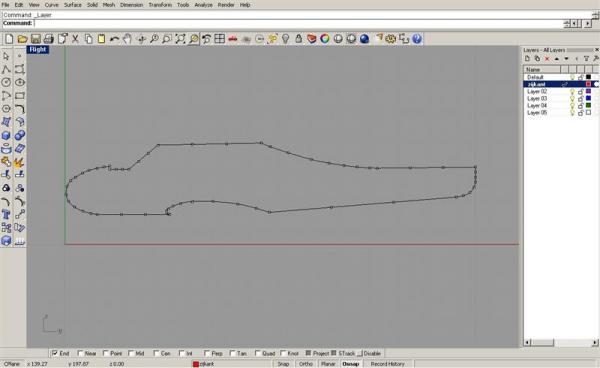The width and height of the screenshot is (600, 368).
Task: Toggle the Ortho status bar button
Action: point(306,364)
